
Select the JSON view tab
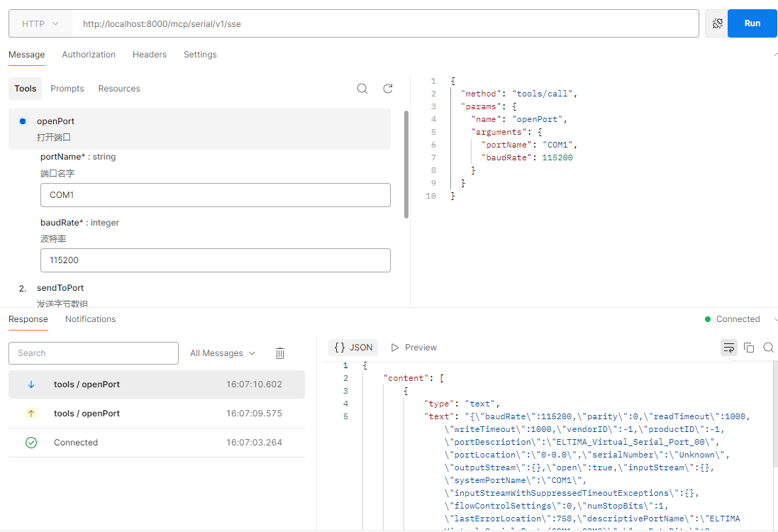tap(353, 348)
